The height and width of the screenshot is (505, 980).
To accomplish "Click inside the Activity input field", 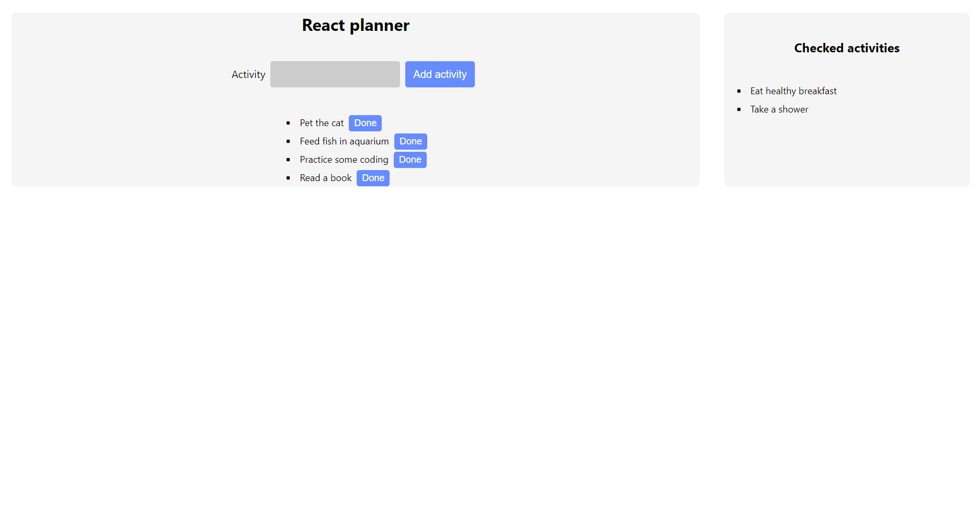I will coord(334,74).
